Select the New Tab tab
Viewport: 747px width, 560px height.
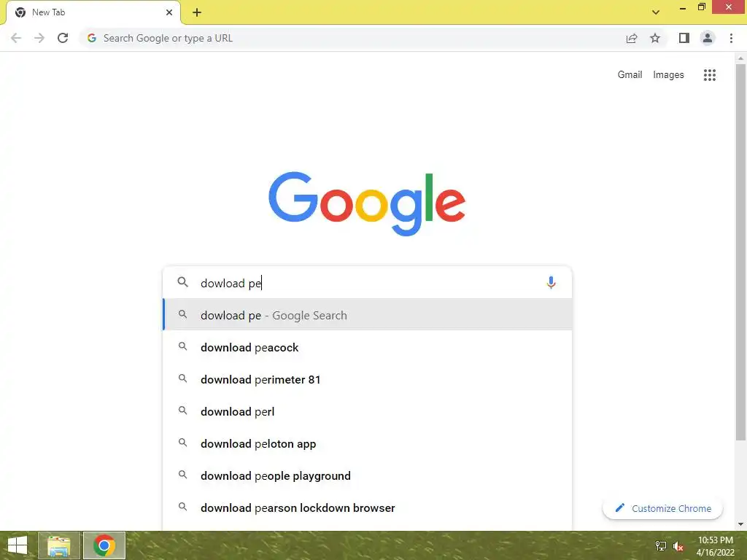93,12
